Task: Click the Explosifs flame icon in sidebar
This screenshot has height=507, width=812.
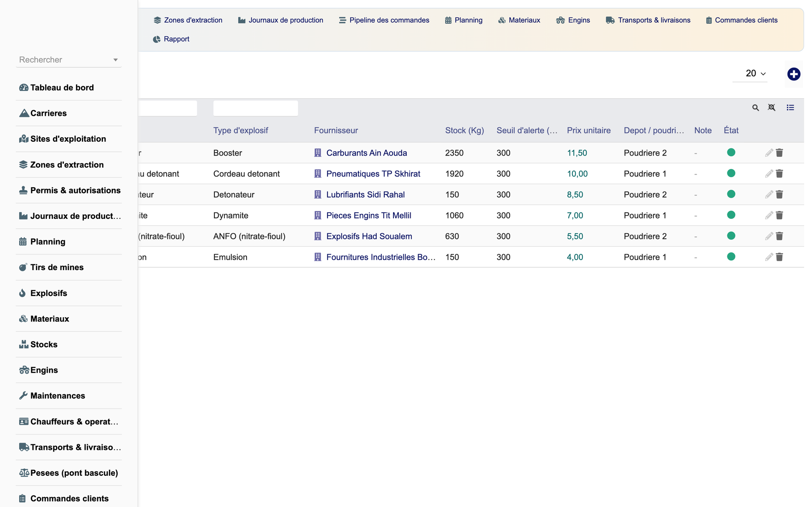Action: 23,293
